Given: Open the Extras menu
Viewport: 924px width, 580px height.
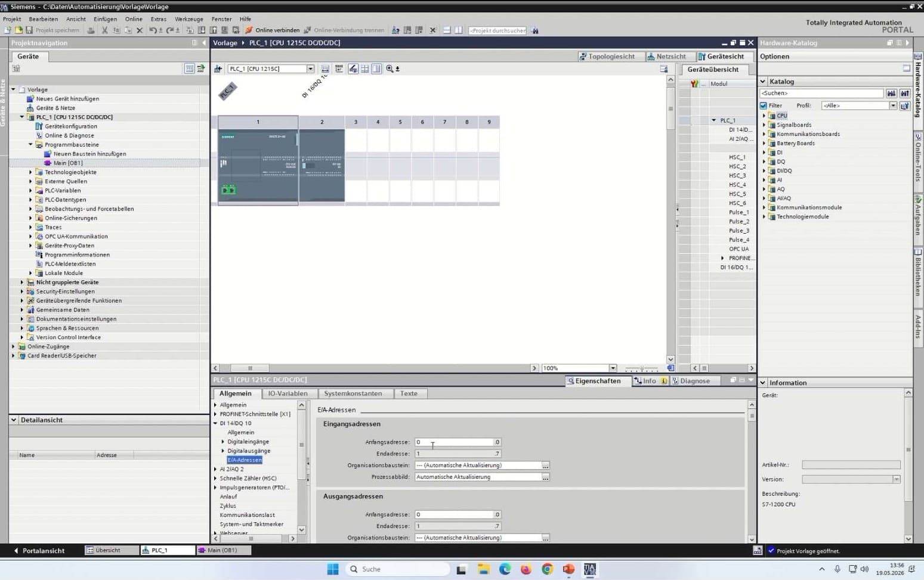Looking at the screenshot, I should point(159,19).
